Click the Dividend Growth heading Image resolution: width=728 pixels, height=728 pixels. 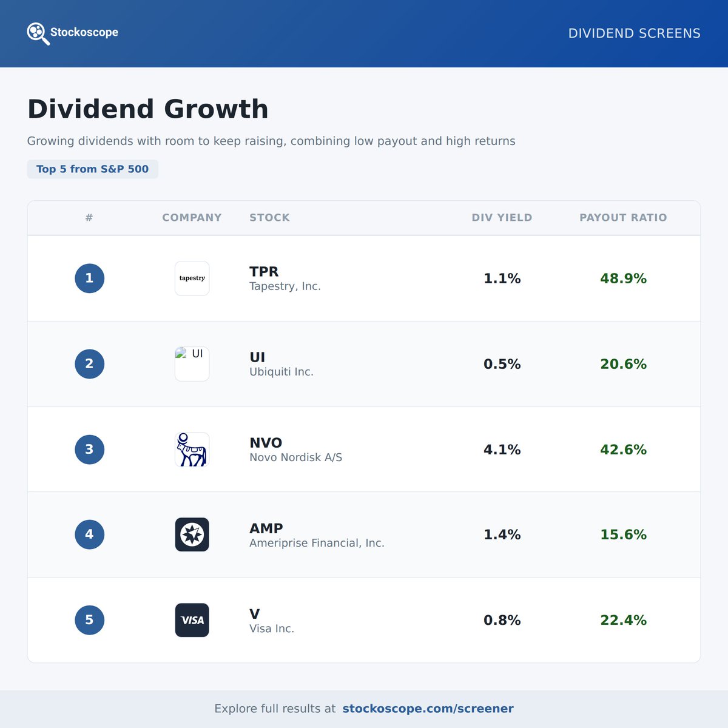(x=148, y=109)
